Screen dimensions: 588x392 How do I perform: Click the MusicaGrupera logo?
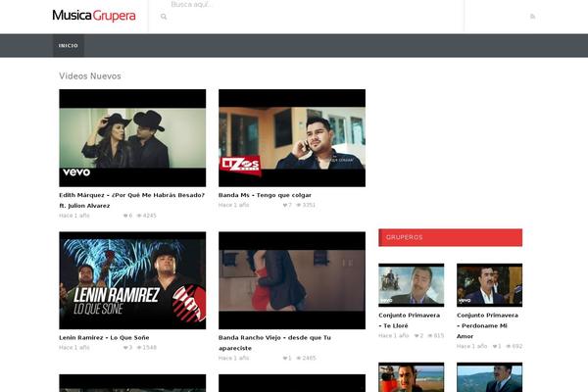(x=94, y=16)
